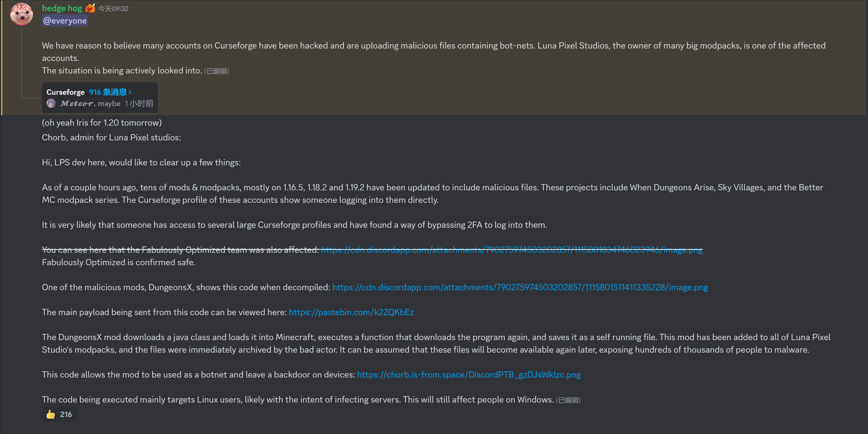Open the DiscordPTB backdoor image link
Viewport: 868px width, 434px height.
point(468,374)
